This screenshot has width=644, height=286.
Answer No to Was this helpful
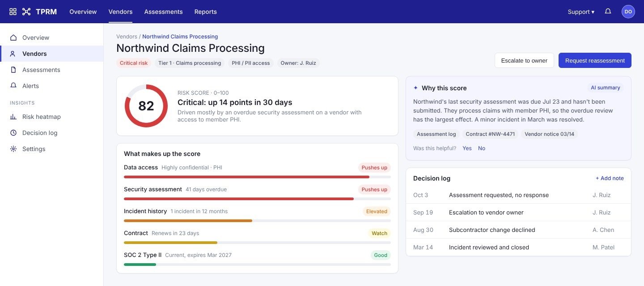(x=482, y=148)
